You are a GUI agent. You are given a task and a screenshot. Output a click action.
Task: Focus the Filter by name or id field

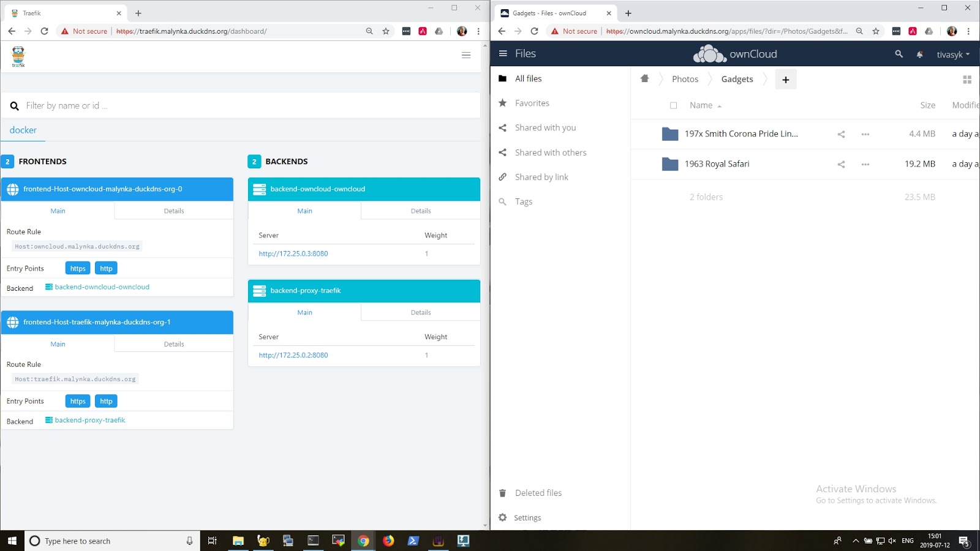pyautogui.click(x=241, y=105)
